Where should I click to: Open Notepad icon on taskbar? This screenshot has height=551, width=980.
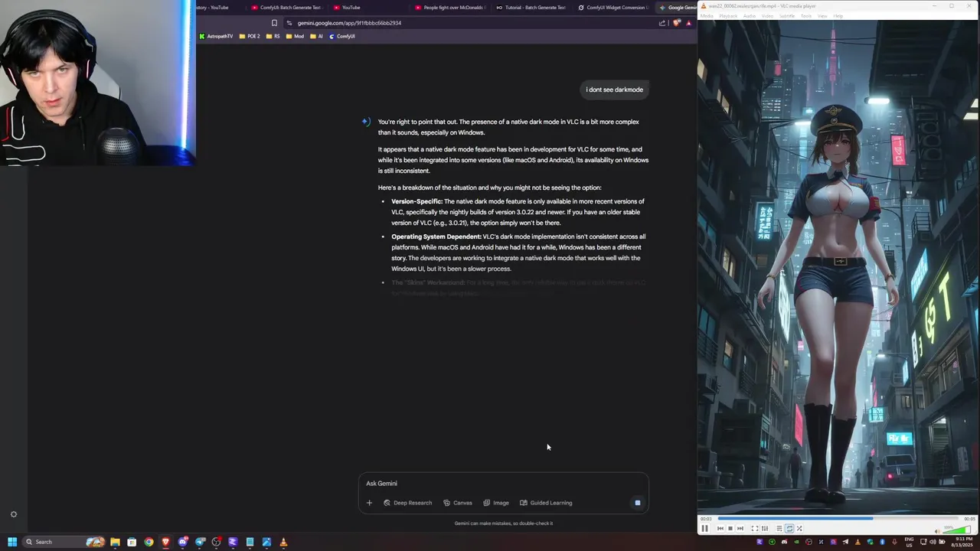250,542
